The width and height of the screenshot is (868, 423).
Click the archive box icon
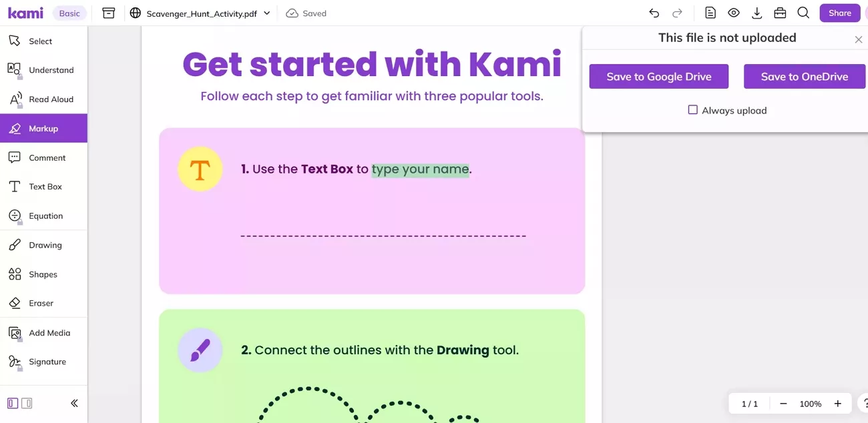click(x=109, y=13)
